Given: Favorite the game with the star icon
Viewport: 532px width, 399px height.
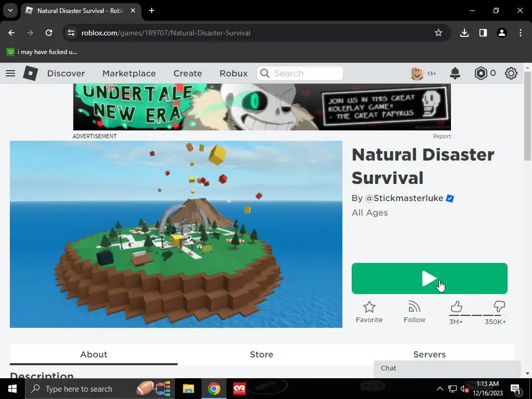Looking at the screenshot, I should (x=369, y=312).
